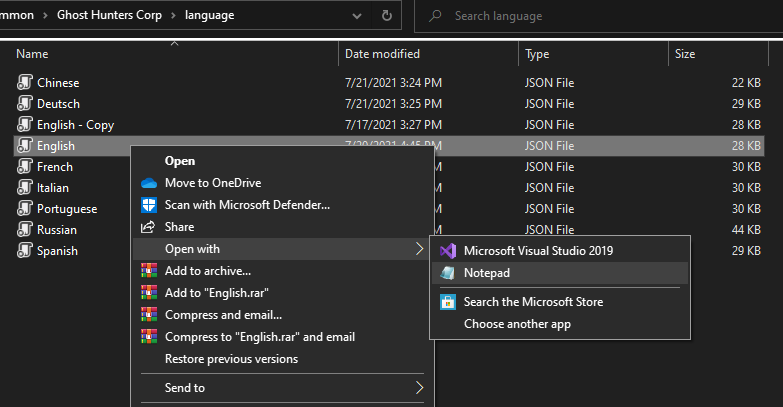Click the Chinese JSON file icon
Image resolution: width=783 pixels, height=407 pixels.
pos(25,82)
